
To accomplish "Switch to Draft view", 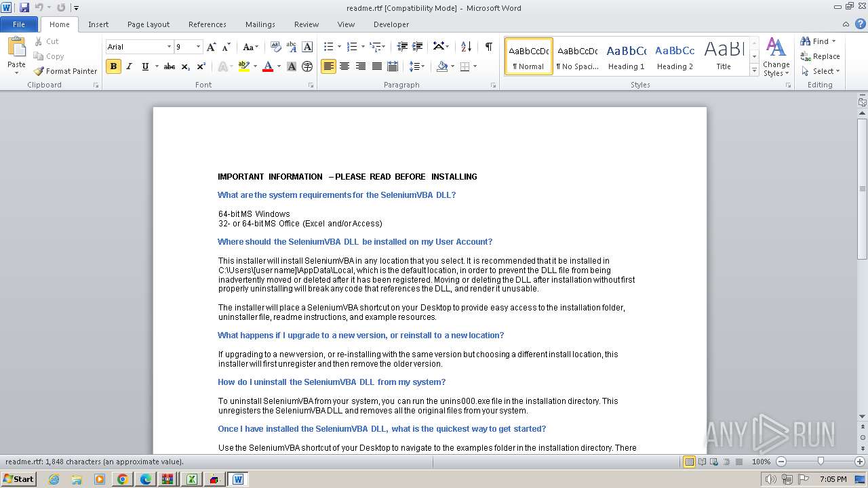I will 738,462.
